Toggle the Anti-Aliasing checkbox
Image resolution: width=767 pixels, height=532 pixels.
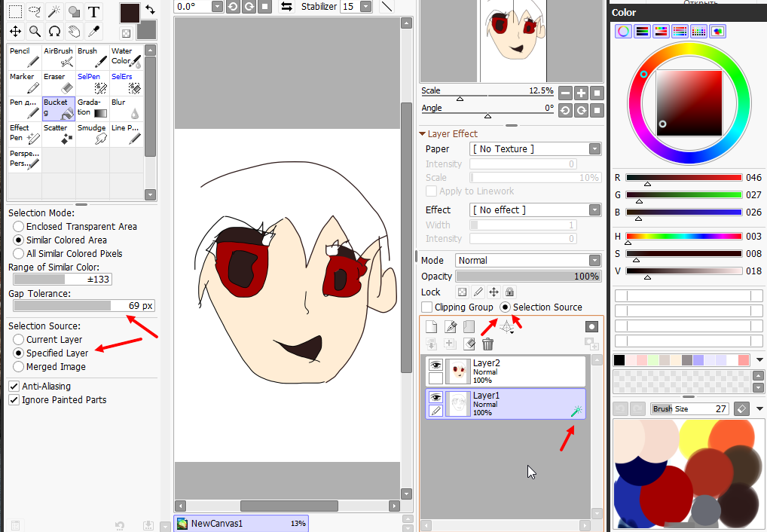click(14, 386)
